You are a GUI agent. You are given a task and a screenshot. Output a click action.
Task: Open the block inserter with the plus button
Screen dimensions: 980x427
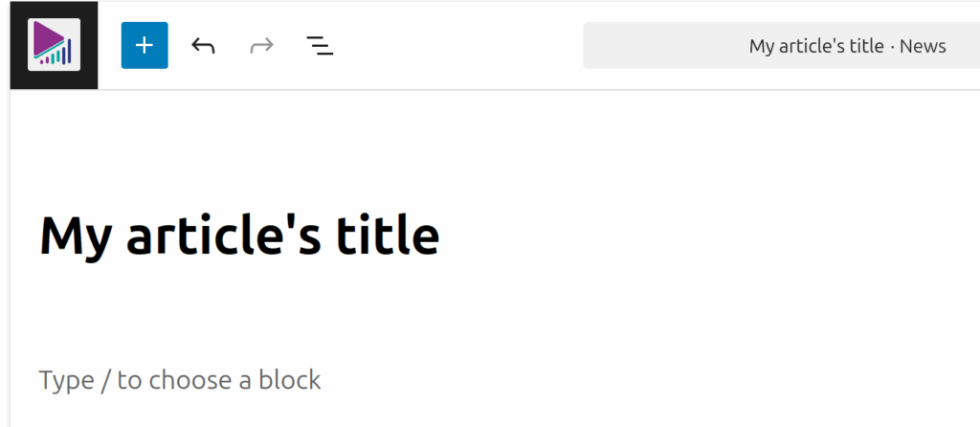point(145,45)
